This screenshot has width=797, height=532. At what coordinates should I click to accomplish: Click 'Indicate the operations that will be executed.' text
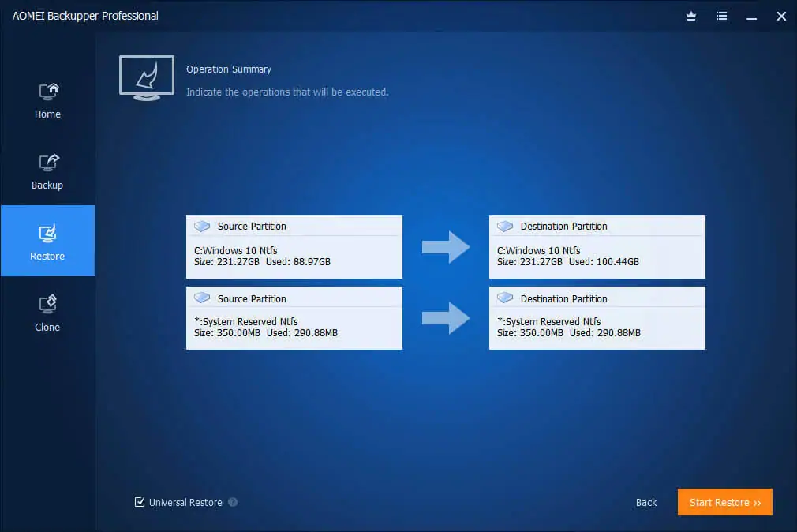287,92
